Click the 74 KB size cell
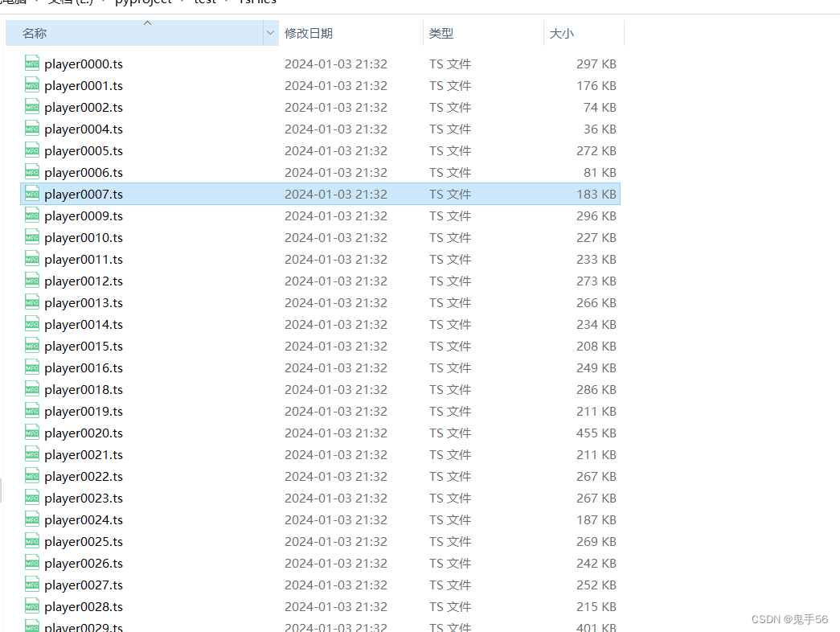The image size is (840, 632). click(x=600, y=107)
